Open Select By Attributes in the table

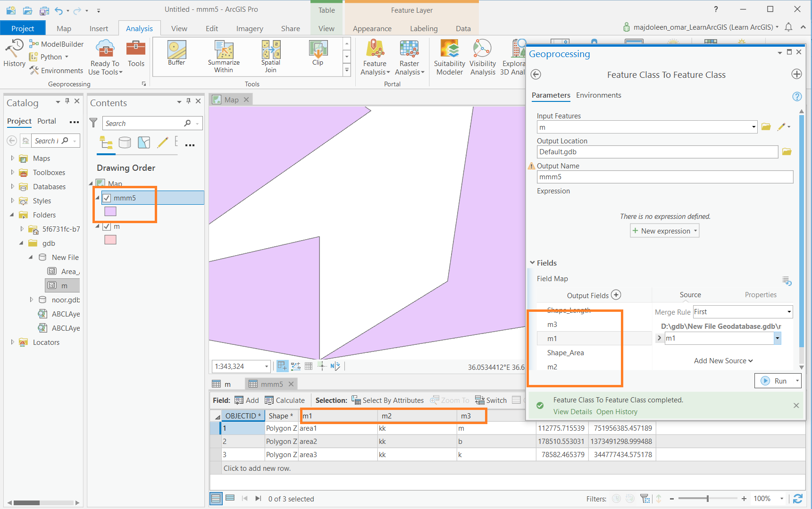pyautogui.click(x=387, y=400)
